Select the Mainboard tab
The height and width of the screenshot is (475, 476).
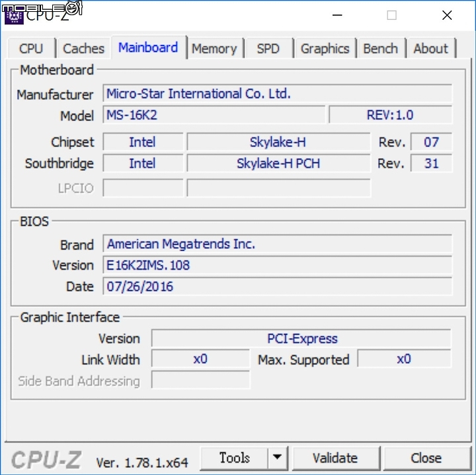pyautogui.click(x=149, y=48)
